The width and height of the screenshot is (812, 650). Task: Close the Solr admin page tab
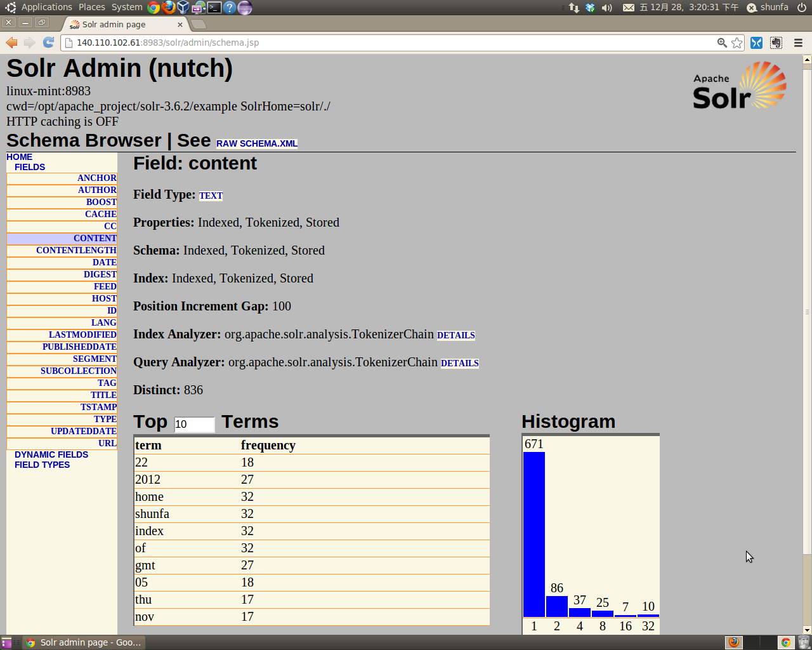pyautogui.click(x=180, y=25)
